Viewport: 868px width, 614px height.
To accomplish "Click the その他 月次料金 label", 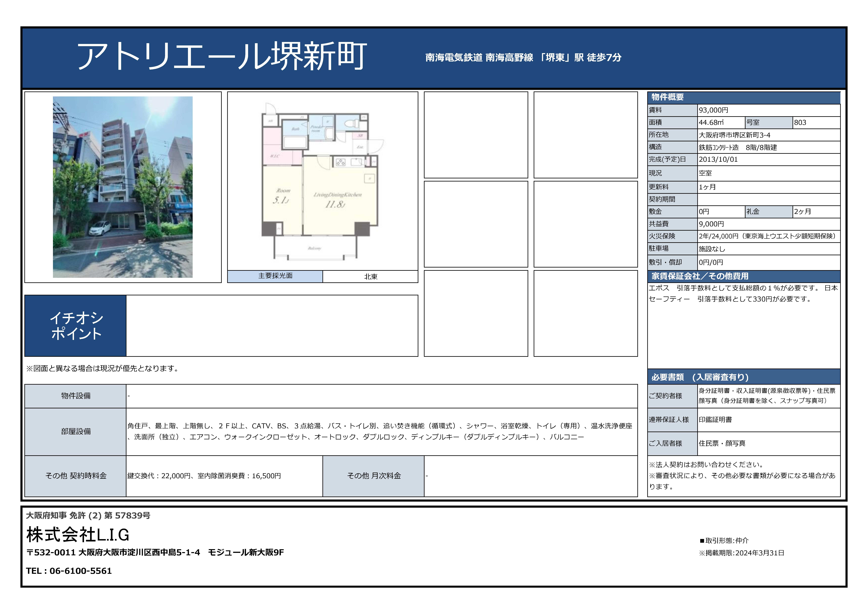I will [374, 476].
